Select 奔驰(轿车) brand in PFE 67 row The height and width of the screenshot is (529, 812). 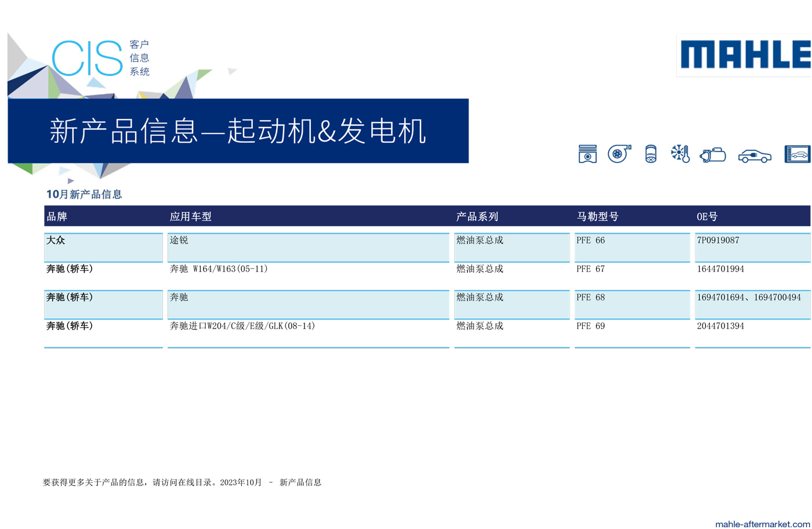tap(103, 276)
